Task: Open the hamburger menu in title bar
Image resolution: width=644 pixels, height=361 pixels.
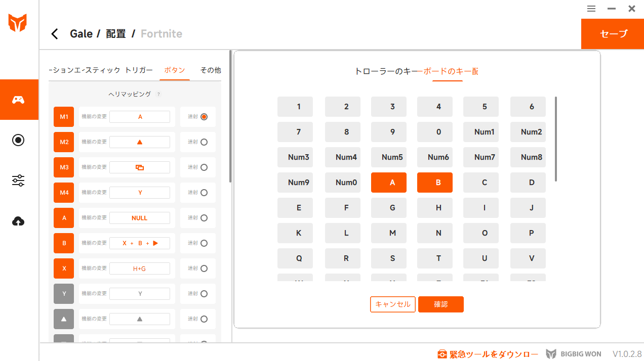Action: tap(591, 9)
